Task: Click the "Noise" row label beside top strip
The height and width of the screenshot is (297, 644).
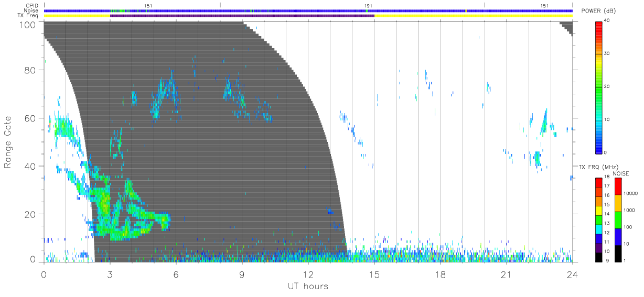Action: tap(31, 11)
